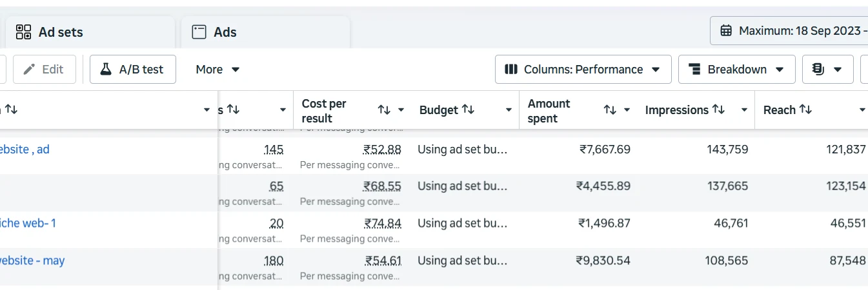Viewport: 868px width, 290px height.
Task: Sort by Budget column
Action: [x=469, y=110]
